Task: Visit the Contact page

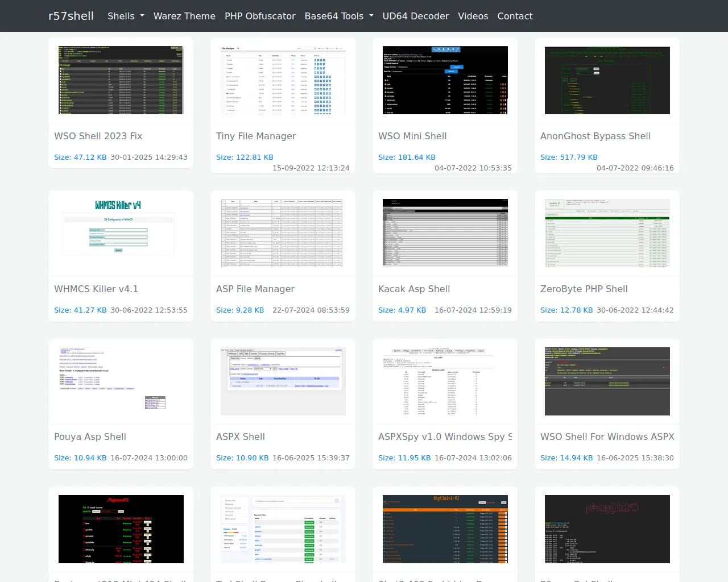Action: (x=515, y=16)
